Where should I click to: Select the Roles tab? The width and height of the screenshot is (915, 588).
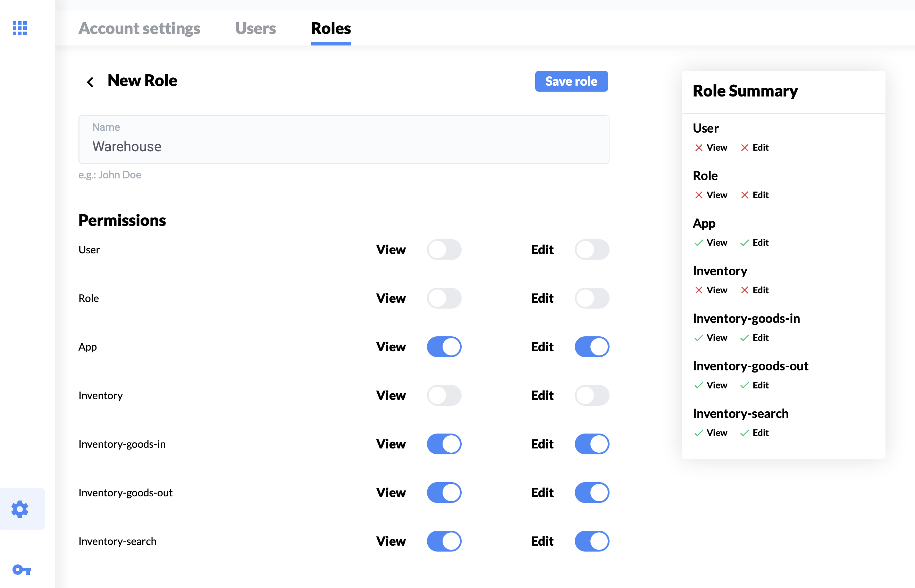point(330,28)
